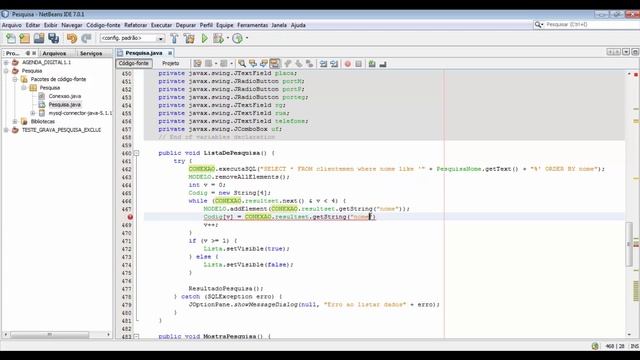
Task: Click previous bookmark icon
Action: tap(288, 64)
